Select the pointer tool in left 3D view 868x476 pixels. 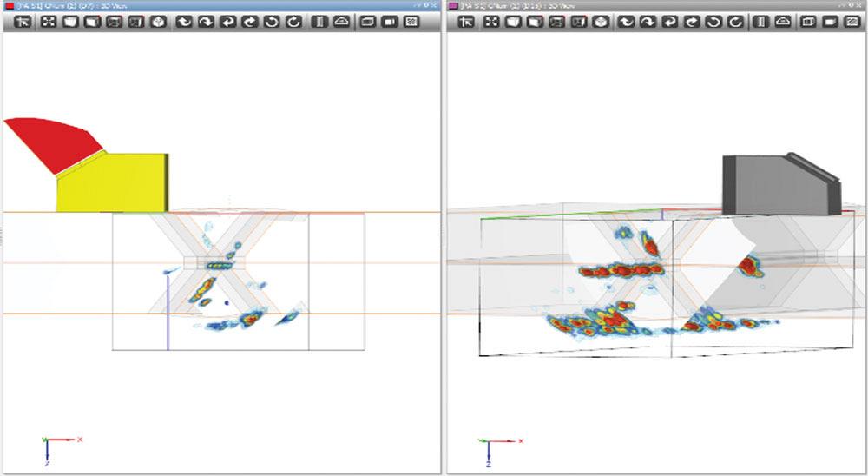click(x=23, y=22)
